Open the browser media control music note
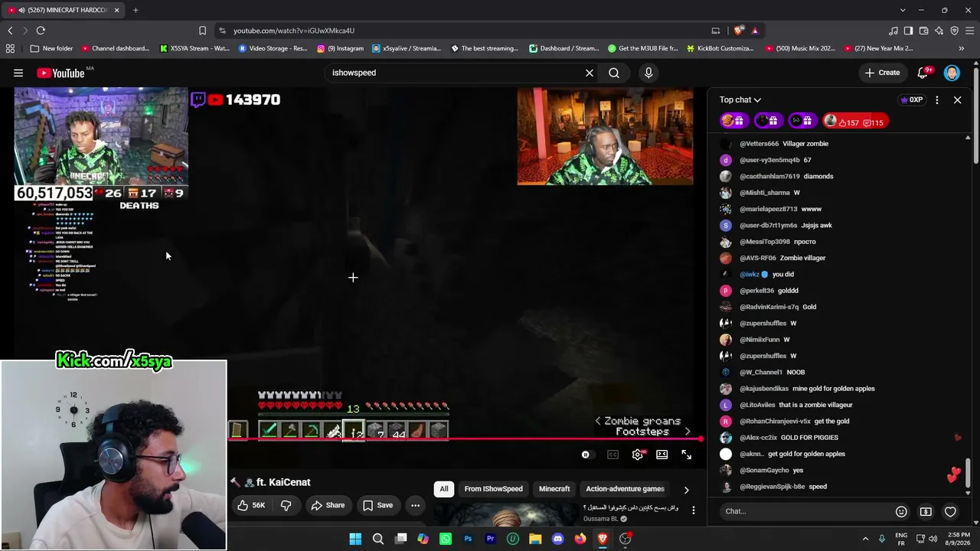 (x=893, y=31)
